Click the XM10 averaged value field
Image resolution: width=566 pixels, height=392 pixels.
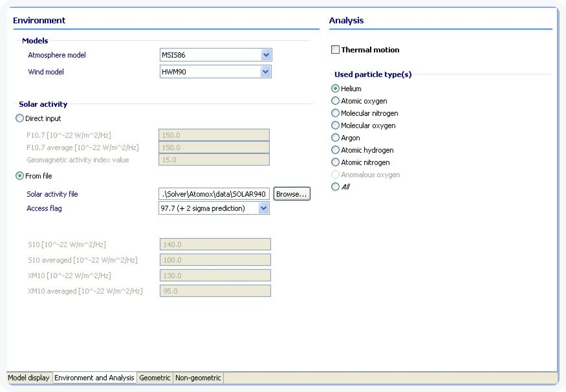[215, 291]
